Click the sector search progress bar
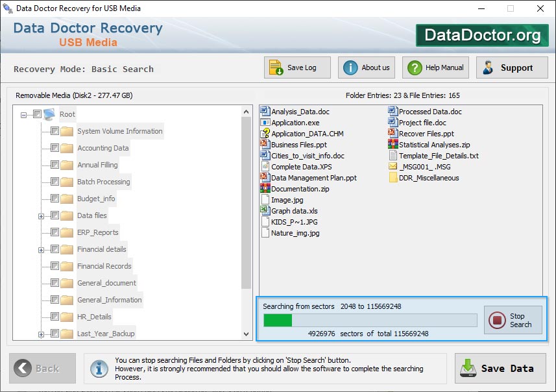 [x=370, y=320]
